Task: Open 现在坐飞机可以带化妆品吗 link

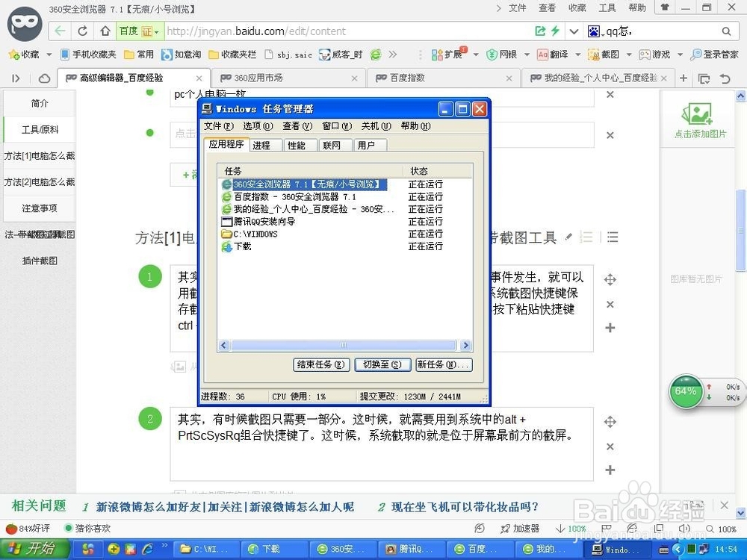Action: 465,507
